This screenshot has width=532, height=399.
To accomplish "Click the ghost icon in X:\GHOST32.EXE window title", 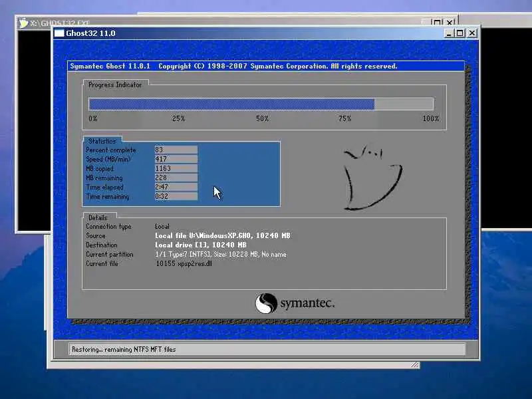I will [23, 23].
